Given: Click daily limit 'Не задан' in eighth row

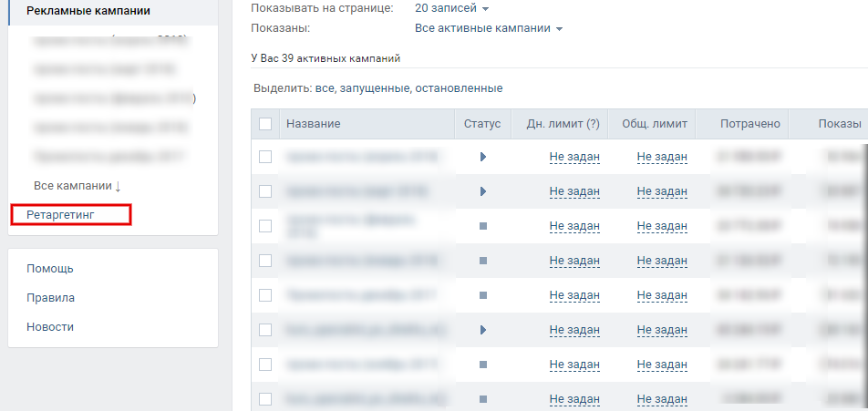Looking at the screenshot, I should pos(574,399).
